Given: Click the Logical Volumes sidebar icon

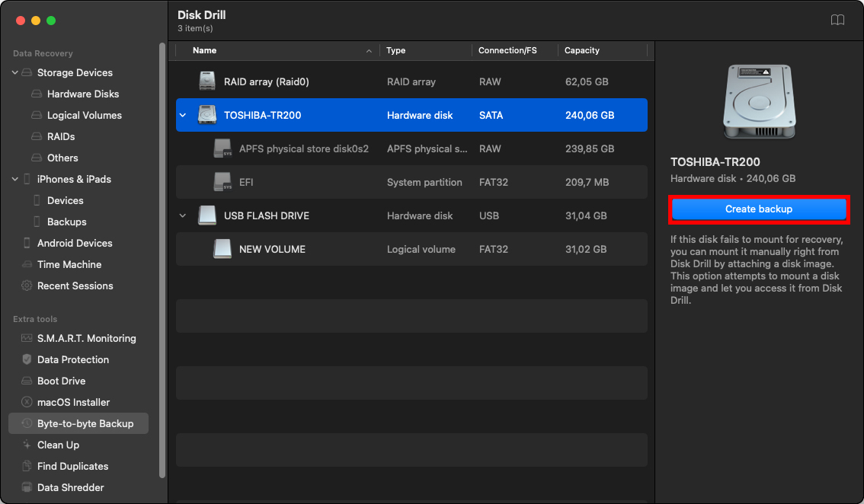Looking at the screenshot, I should pyautogui.click(x=37, y=115).
